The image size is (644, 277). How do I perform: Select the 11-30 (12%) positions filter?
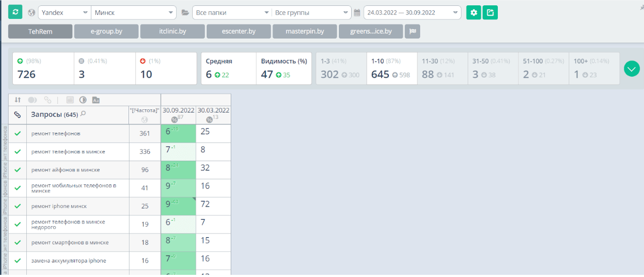pos(442,69)
